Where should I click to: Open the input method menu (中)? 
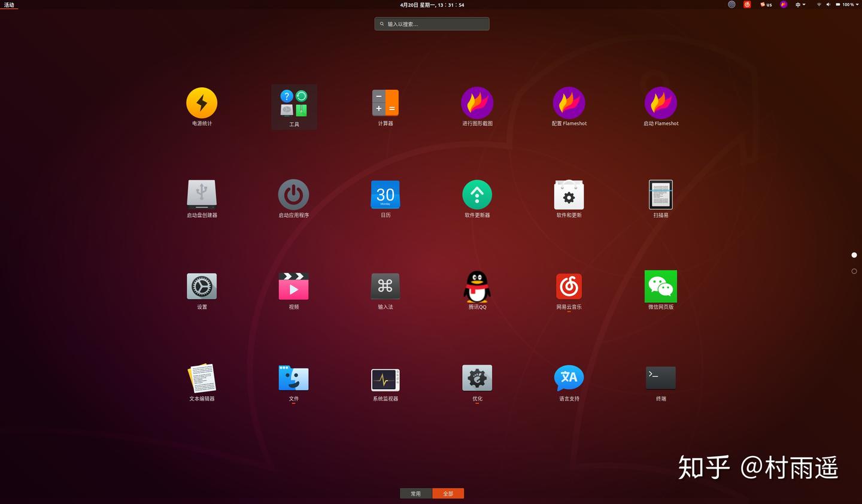[x=799, y=5]
